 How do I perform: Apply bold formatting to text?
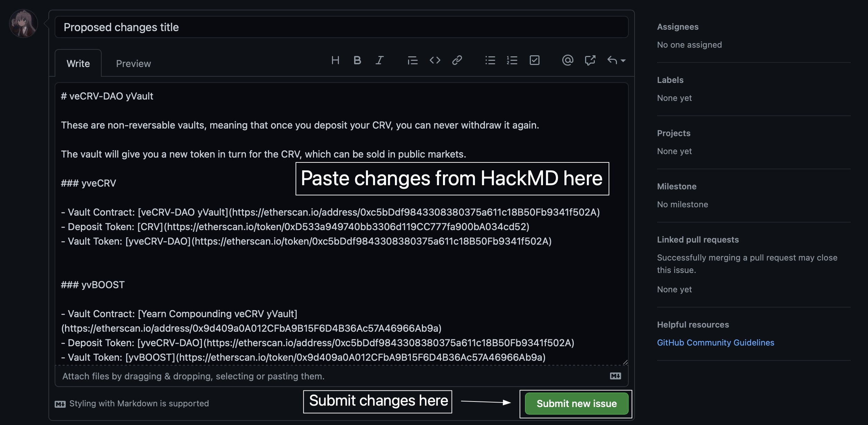pyautogui.click(x=357, y=60)
